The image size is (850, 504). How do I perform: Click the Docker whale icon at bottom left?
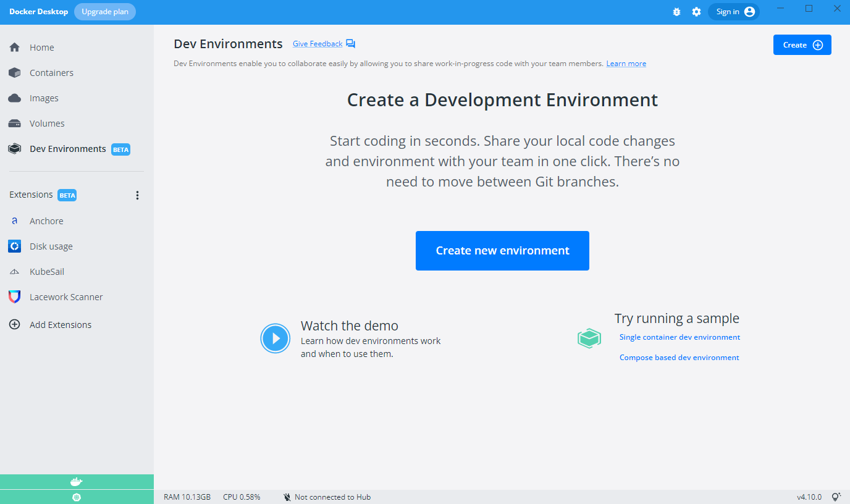tap(77, 482)
